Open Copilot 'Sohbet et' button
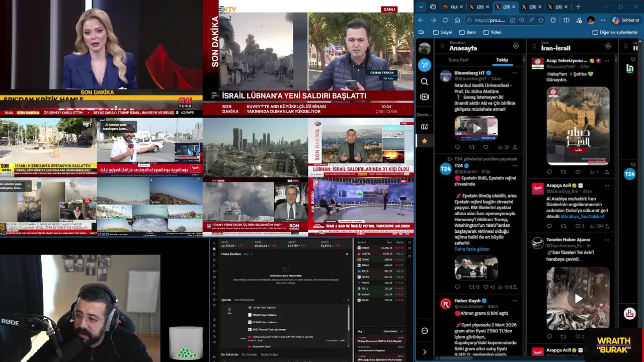The width and height of the screenshot is (644, 362). point(625,20)
